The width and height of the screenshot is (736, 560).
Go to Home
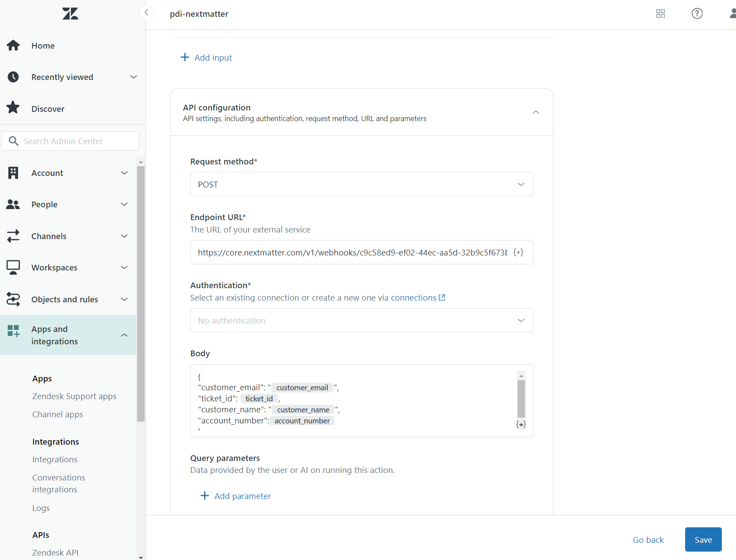pos(43,46)
